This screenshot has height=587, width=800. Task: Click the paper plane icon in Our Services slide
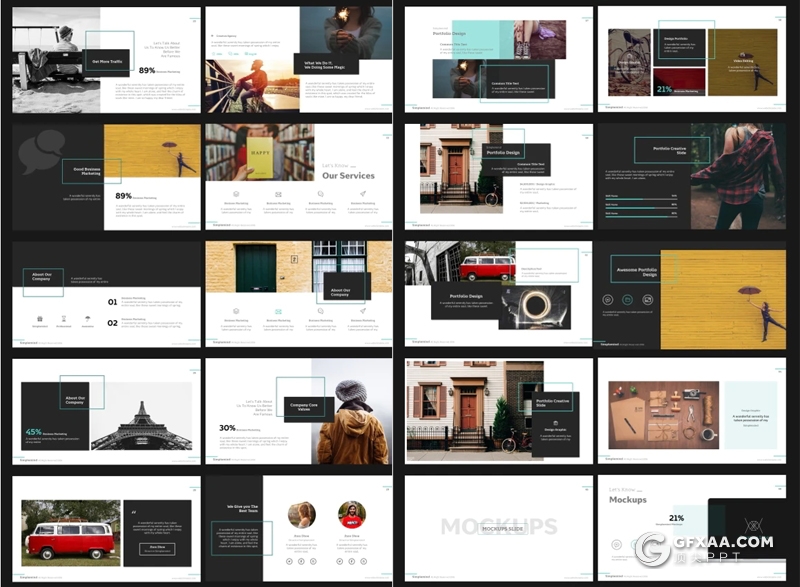(x=363, y=194)
